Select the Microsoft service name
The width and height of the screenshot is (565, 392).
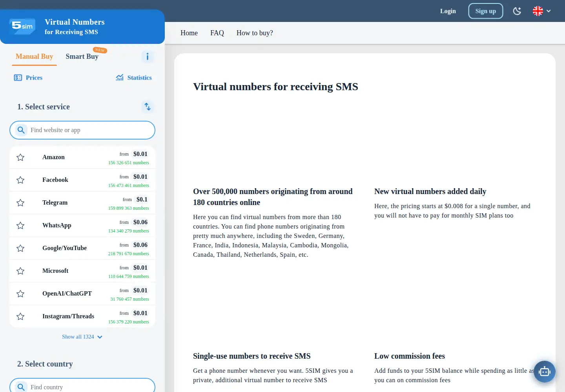click(x=55, y=271)
